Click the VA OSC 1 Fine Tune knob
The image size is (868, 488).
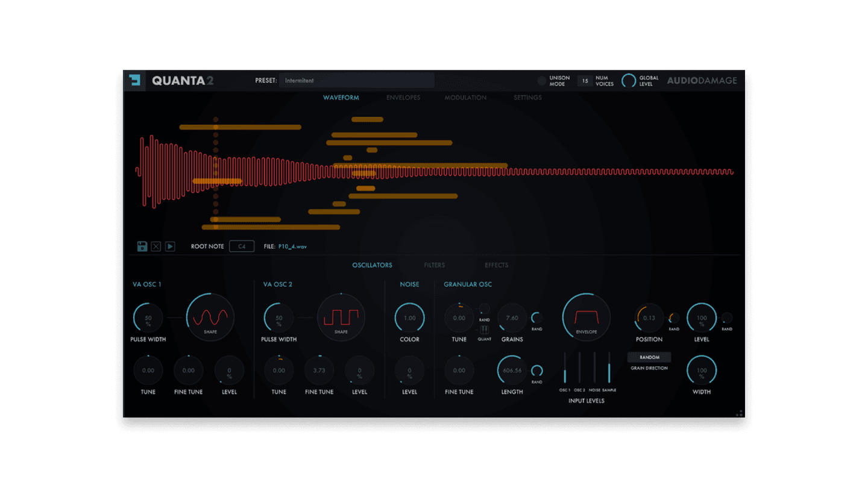tap(189, 371)
